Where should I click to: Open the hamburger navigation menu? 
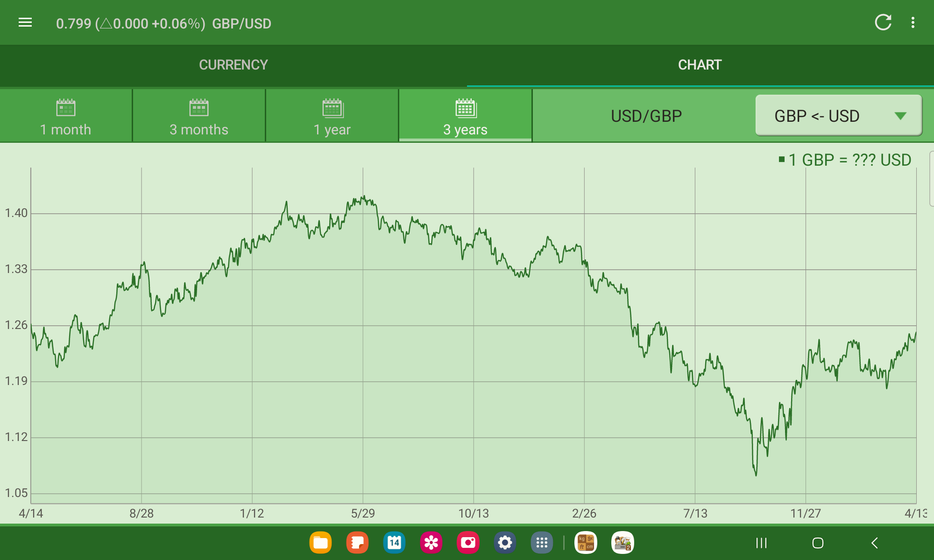(25, 22)
